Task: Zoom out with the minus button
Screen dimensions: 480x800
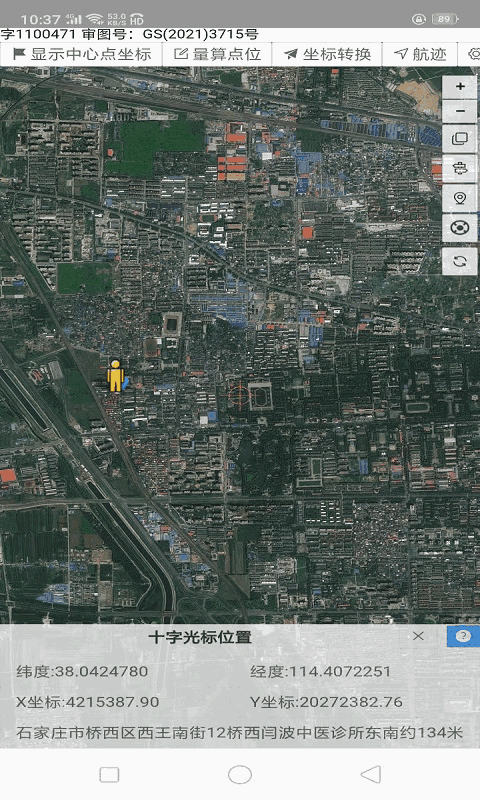Action: (x=460, y=111)
